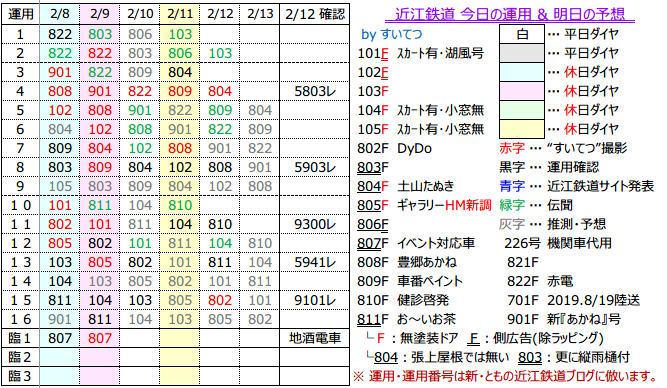Click the F：無塗装ドア note
The image size is (667, 388).
pyautogui.click(x=412, y=338)
